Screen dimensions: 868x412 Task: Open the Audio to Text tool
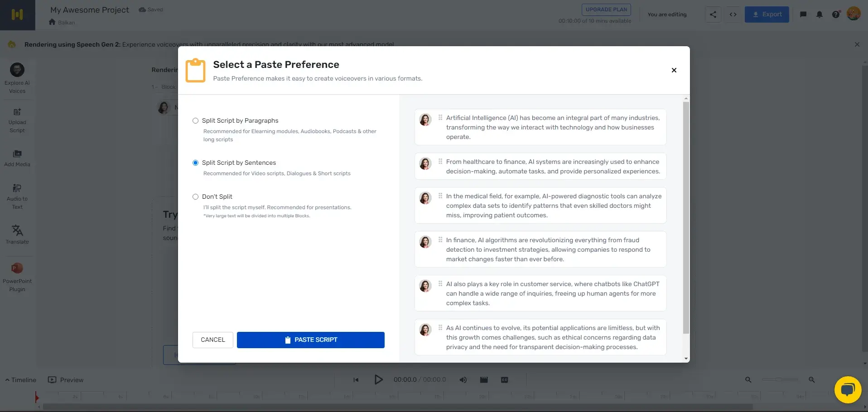(17, 196)
